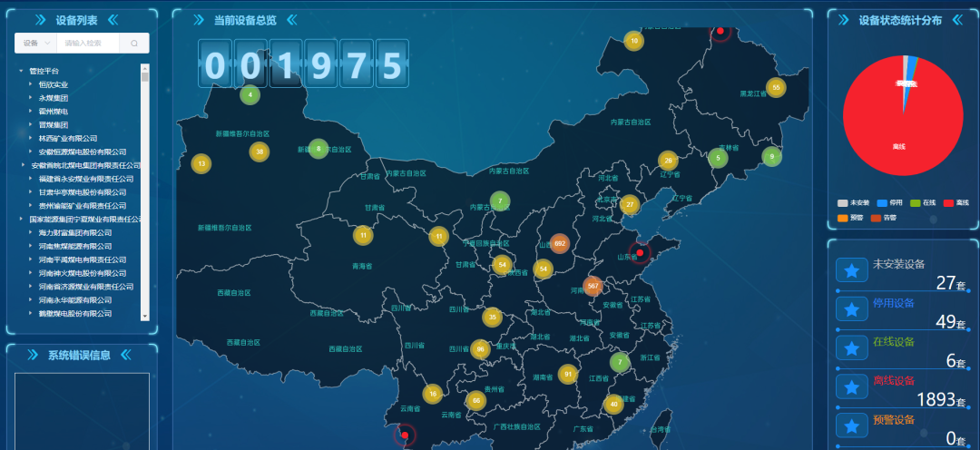Click the star icon beside 离线设备
980x450 pixels.
(x=851, y=386)
